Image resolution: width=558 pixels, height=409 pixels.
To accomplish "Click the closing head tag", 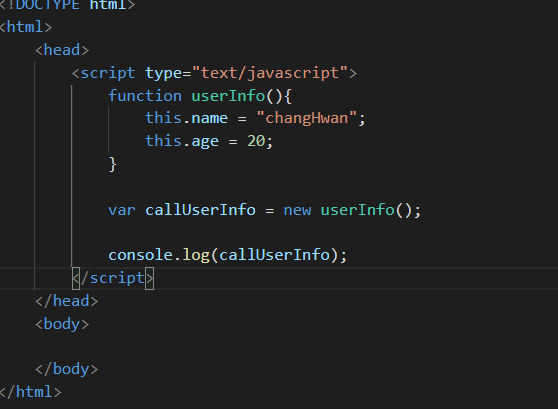I will coord(67,301).
